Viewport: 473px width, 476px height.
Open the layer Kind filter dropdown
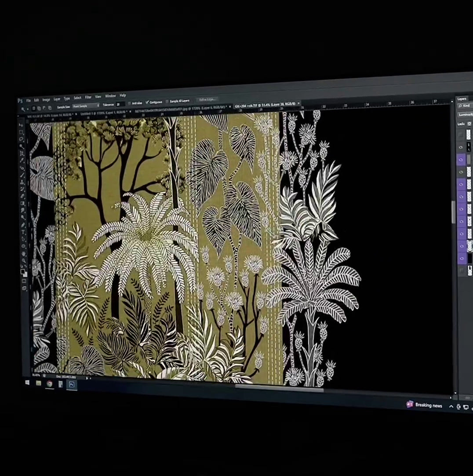[465, 106]
